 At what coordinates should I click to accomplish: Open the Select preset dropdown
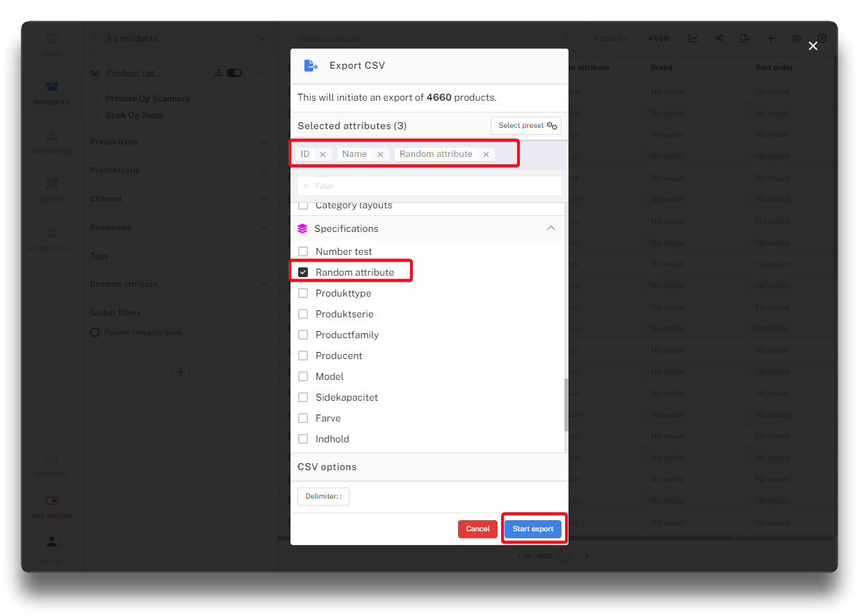[x=525, y=126]
